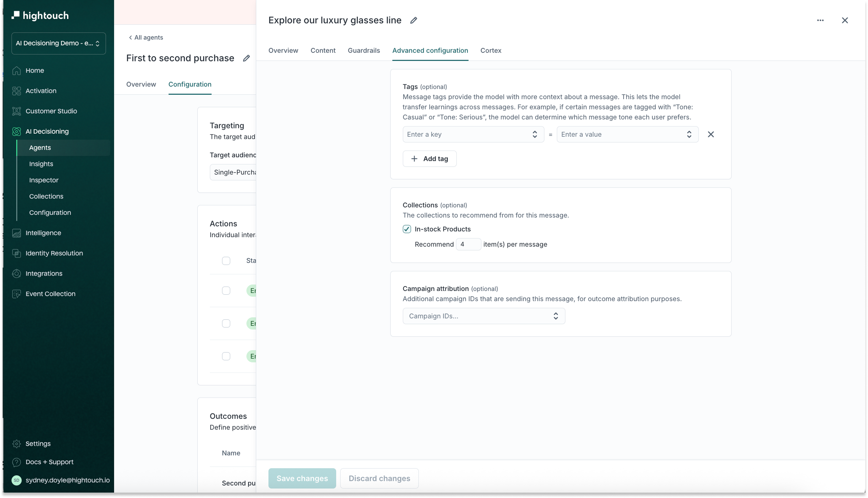Click the Intelligence sidebar icon

pos(17,233)
